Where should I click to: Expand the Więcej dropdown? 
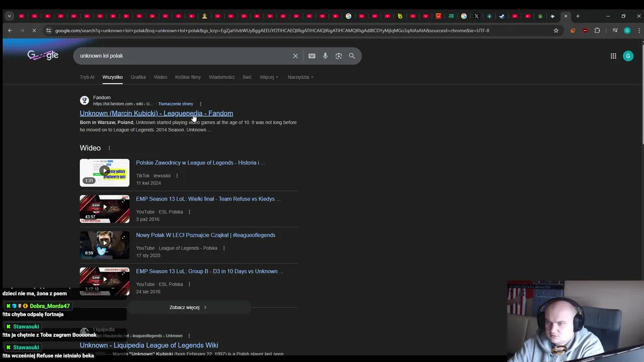coord(269,77)
